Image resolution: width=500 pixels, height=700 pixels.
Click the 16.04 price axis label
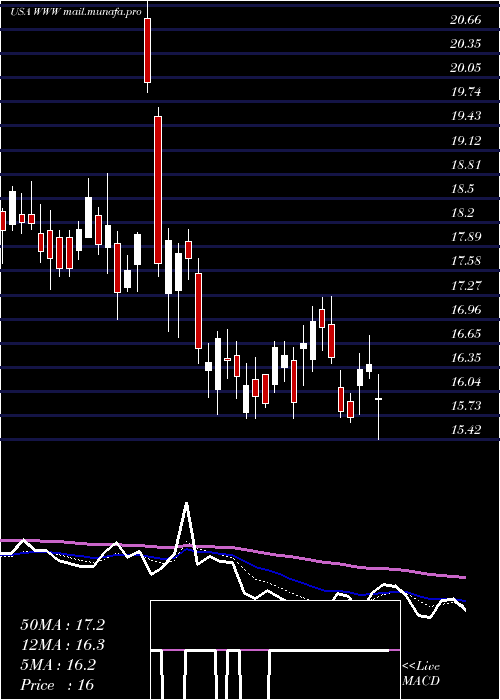pos(466,382)
